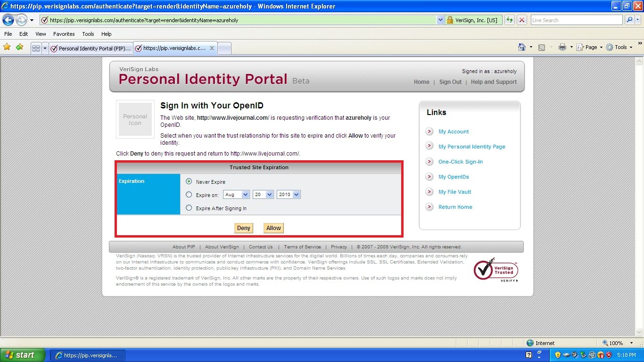This screenshot has width=644, height=362.
Task: Open My Personal Identity Page link
Action: [x=472, y=147]
